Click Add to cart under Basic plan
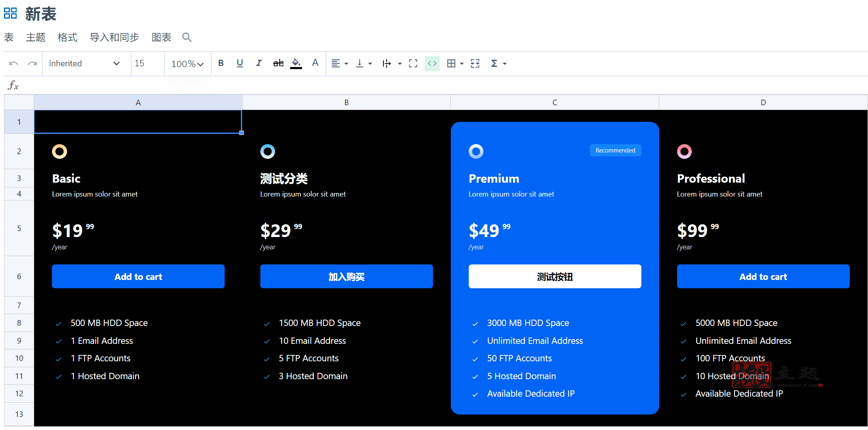Screen dimensions: 868x430 [138, 276]
